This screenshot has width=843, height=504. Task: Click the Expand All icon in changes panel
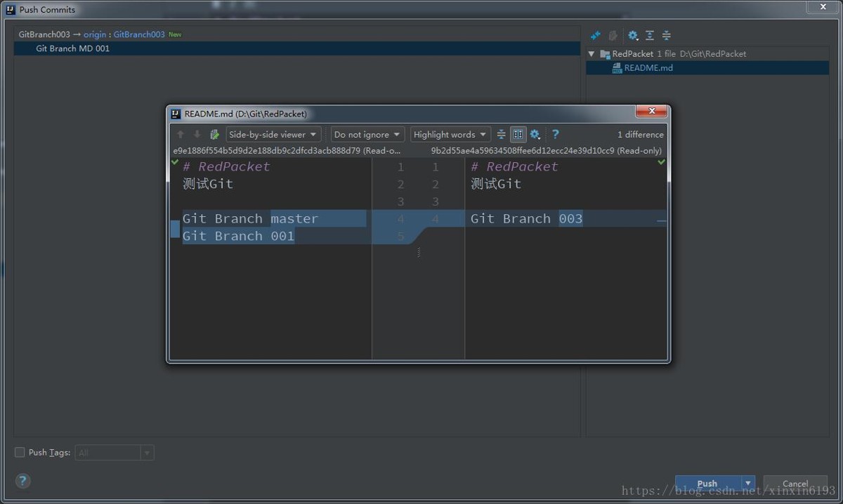[x=650, y=35]
